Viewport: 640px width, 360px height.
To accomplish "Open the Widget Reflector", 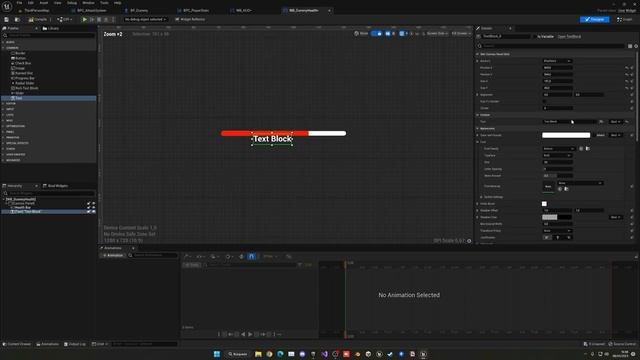I will tap(190, 19).
